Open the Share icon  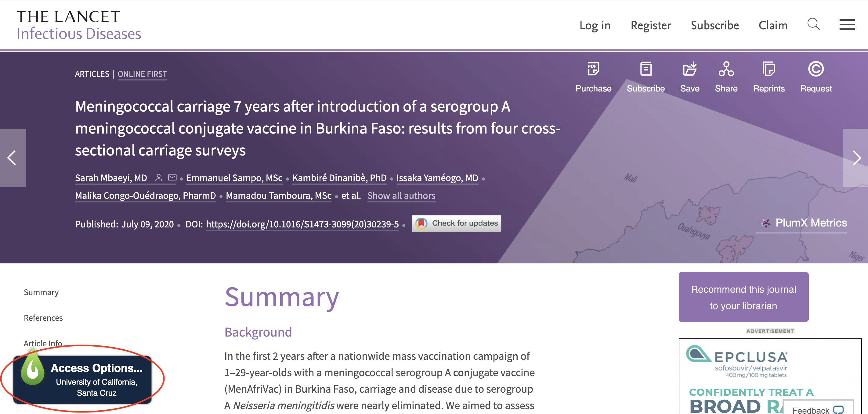[x=726, y=69]
